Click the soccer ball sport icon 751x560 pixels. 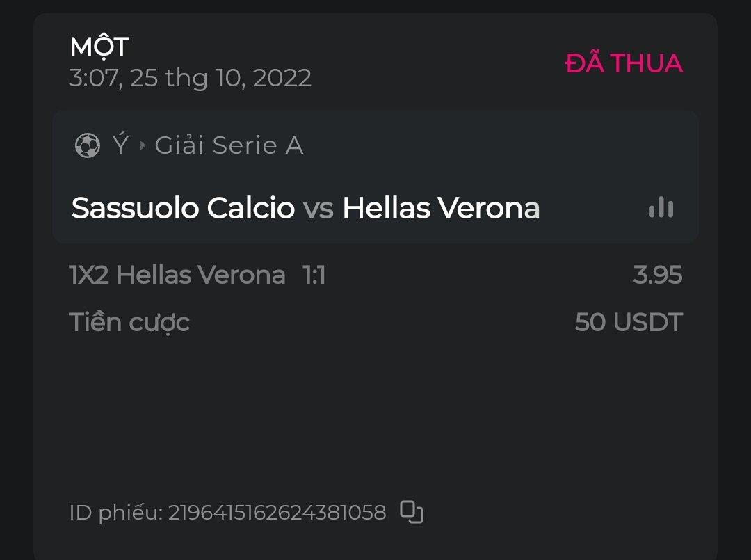(88, 145)
